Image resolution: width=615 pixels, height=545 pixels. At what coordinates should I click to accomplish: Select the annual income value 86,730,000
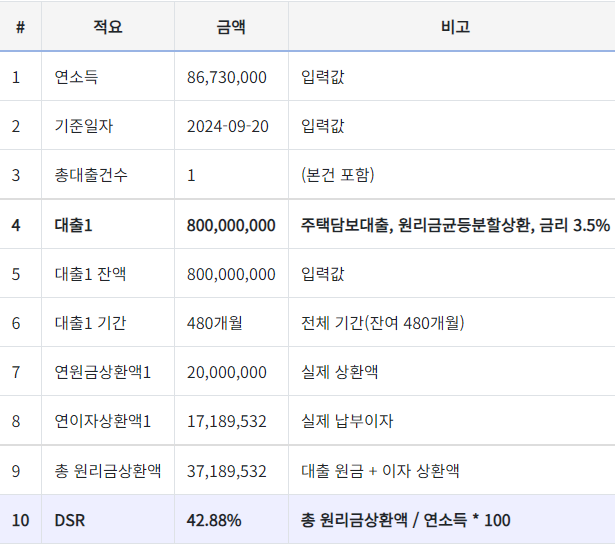click(x=227, y=77)
